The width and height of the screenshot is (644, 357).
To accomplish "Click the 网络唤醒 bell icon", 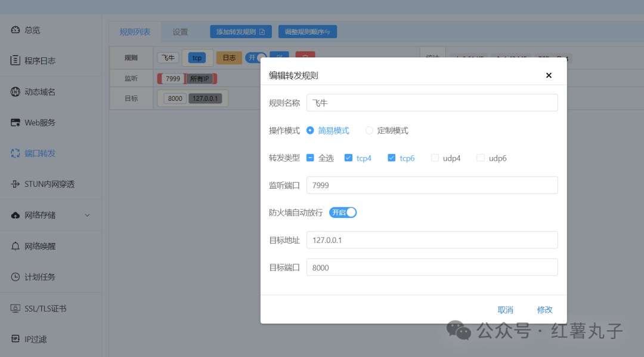I will pos(15,246).
